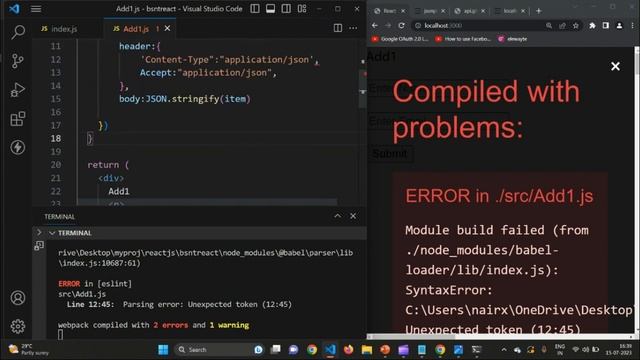
Task: Click the share icon in the address bar
Action: point(562,25)
